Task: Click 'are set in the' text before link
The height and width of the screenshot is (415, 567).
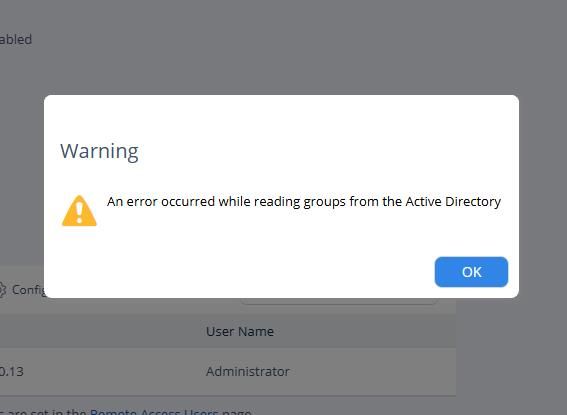Action: (x=46, y=412)
